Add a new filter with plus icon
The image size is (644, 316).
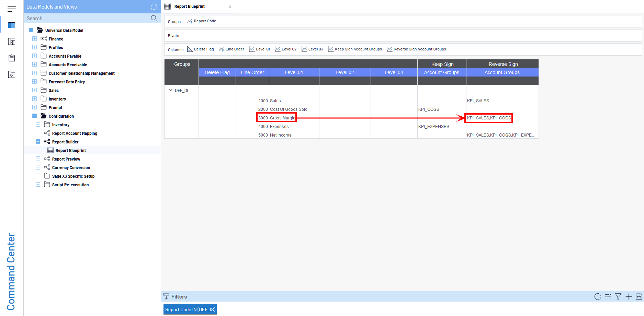pyautogui.click(x=629, y=297)
